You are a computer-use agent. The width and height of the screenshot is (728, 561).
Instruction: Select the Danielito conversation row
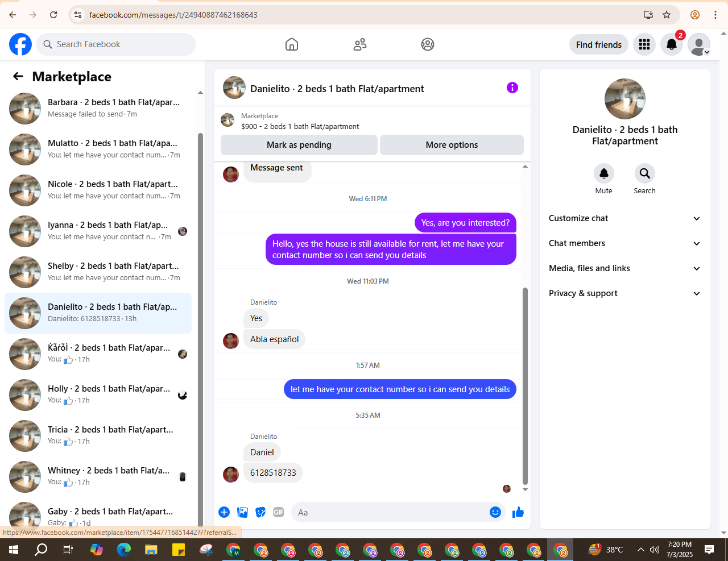pos(98,313)
